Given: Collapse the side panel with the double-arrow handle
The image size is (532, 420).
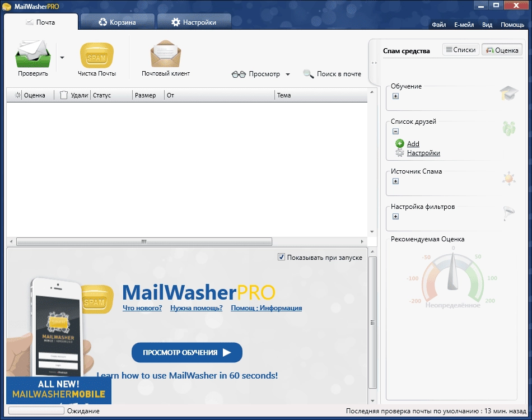Looking at the screenshot, I should (x=374, y=63).
